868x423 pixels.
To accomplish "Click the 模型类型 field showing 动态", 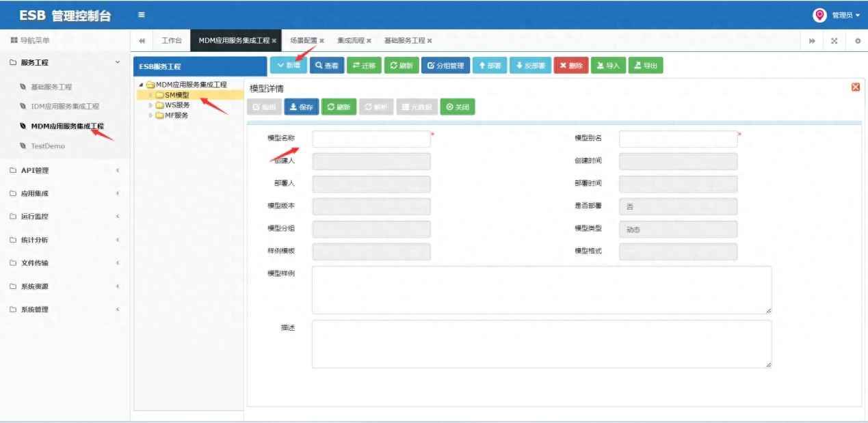I will 678,230.
